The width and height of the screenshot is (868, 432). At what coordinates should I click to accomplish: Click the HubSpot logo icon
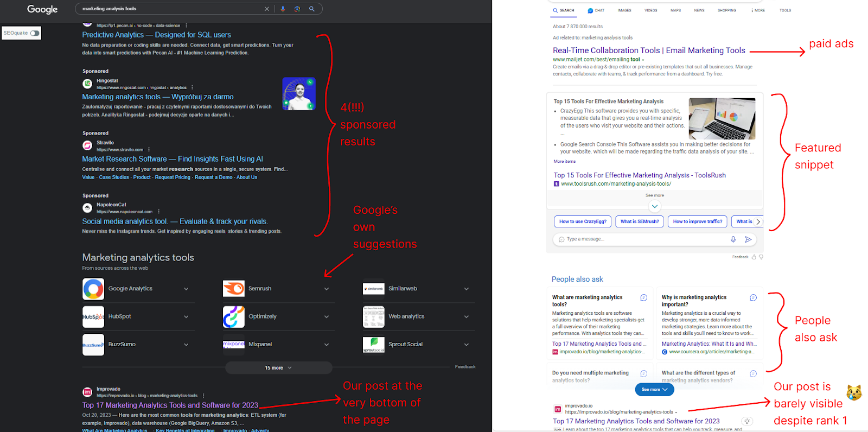tap(93, 316)
